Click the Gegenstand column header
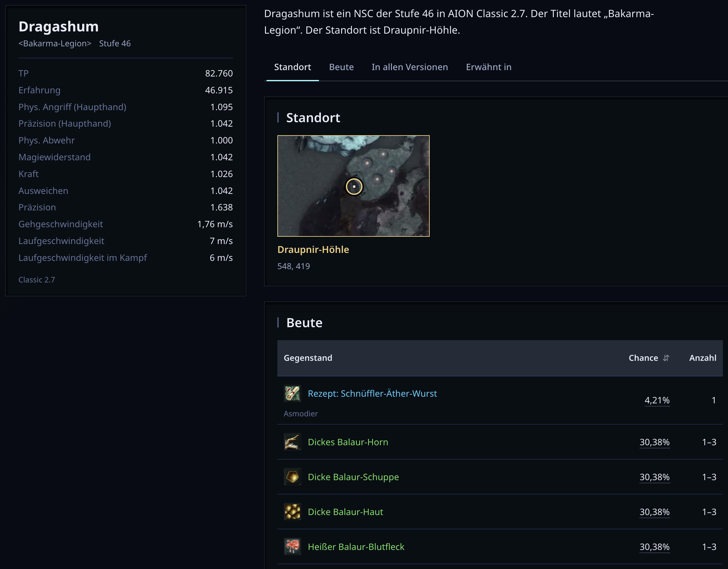 (308, 358)
